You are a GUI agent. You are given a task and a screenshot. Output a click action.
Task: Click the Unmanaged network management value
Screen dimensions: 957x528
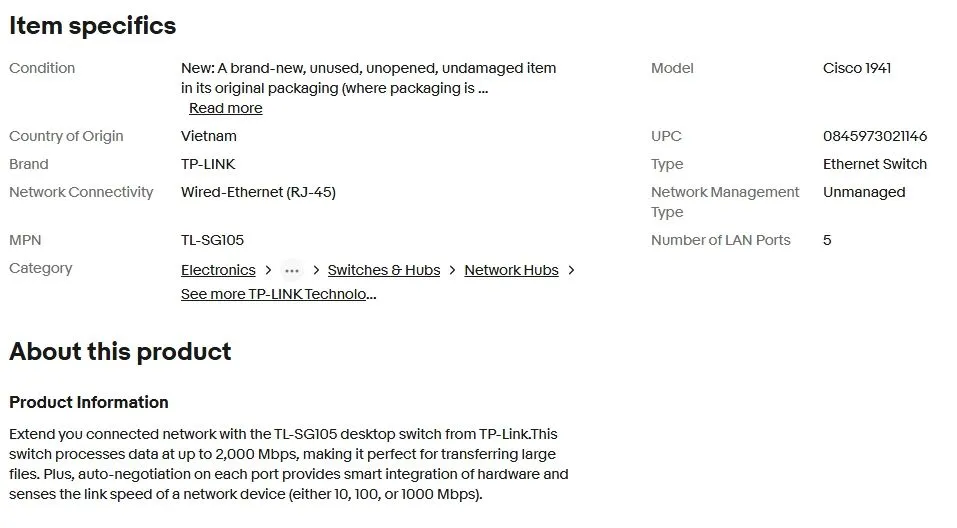(864, 192)
